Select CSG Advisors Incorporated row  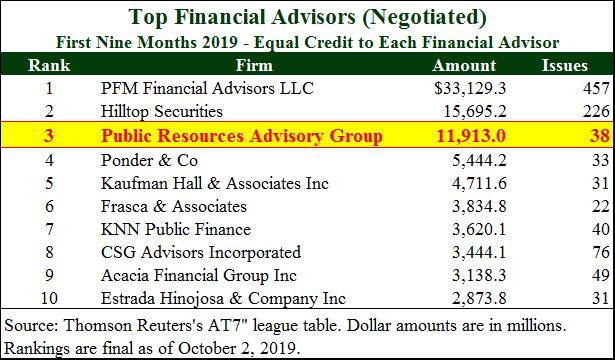(307, 253)
